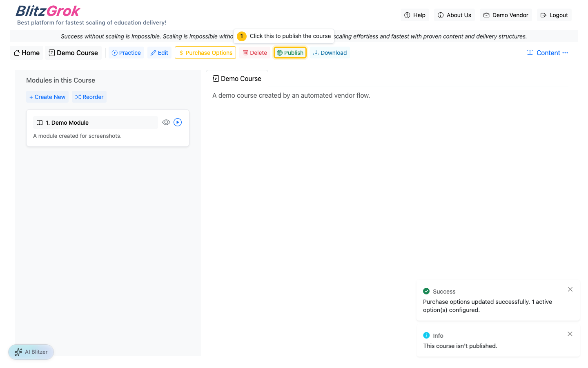This screenshot has height=368, width=588.
Task: Toggle visibility eye on Demo Module
Action: [166, 122]
